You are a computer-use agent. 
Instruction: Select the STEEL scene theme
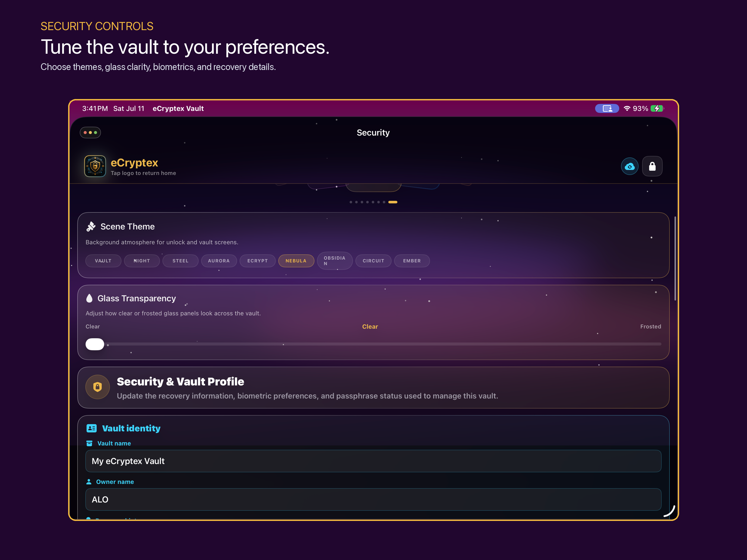[x=180, y=261]
